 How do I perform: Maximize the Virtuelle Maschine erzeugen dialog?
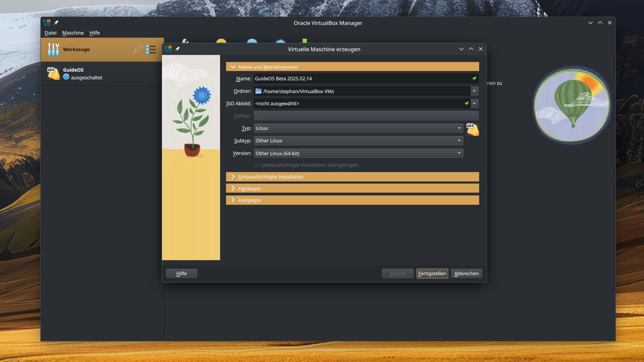pyautogui.click(x=471, y=49)
